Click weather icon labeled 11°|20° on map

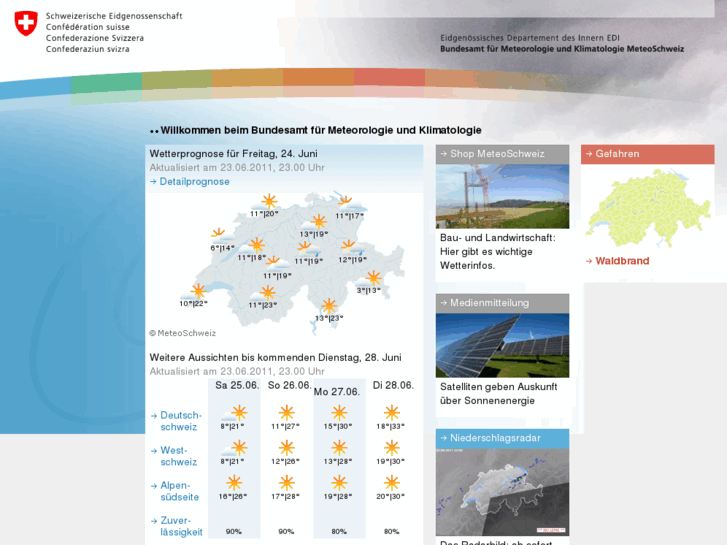point(264,203)
